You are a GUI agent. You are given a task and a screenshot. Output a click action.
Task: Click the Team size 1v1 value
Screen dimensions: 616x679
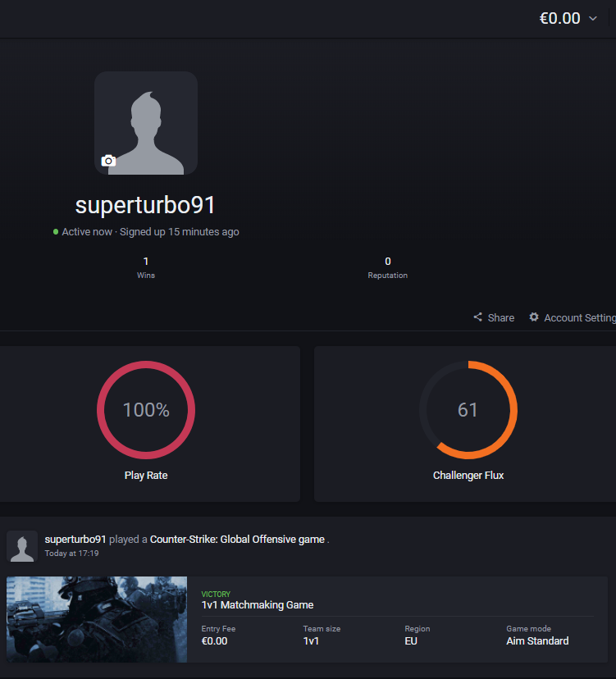coord(311,641)
